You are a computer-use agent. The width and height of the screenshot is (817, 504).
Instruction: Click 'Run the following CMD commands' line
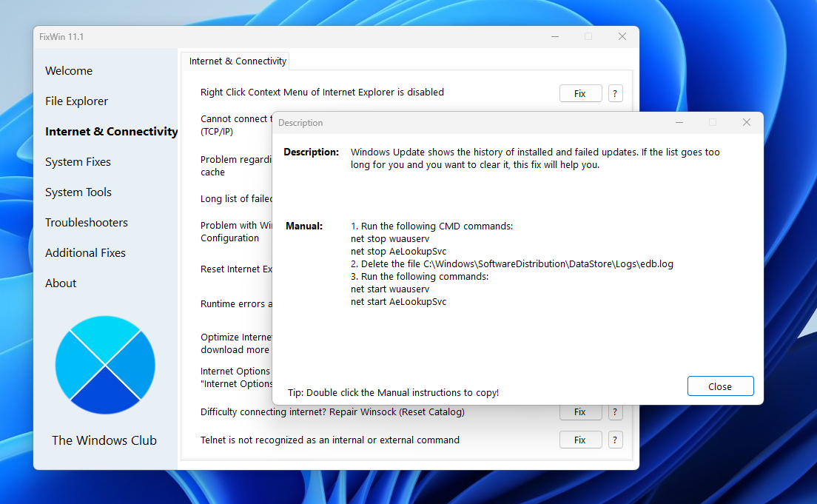(432, 226)
